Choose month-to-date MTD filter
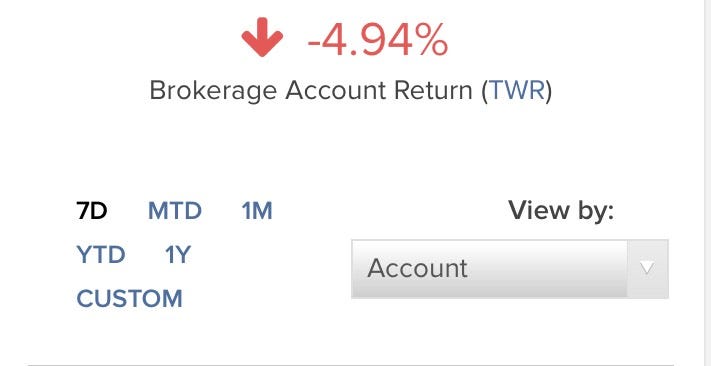 [x=175, y=211]
